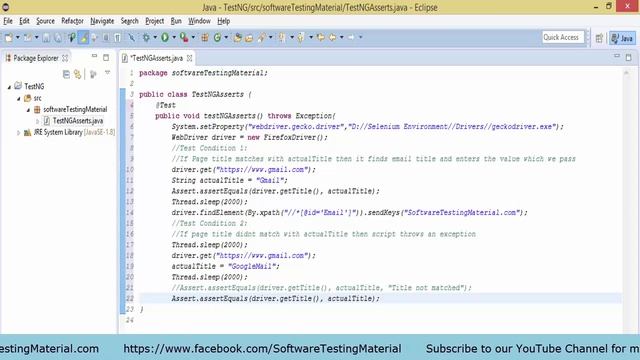Viewport: 640px width, 360px height.
Task: Click "Thread.sleep(2000);" on line 13
Action: pyautogui.click(x=209, y=202)
